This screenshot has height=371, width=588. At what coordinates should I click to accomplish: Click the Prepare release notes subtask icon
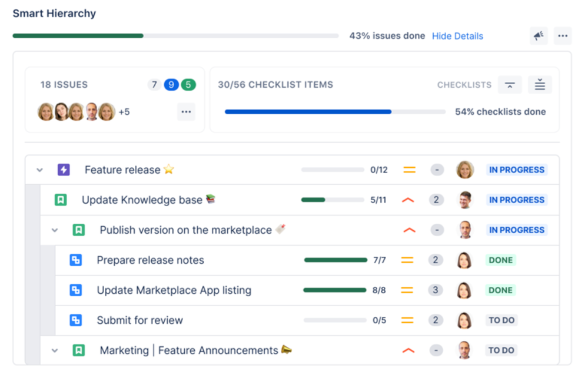click(76, 260)
